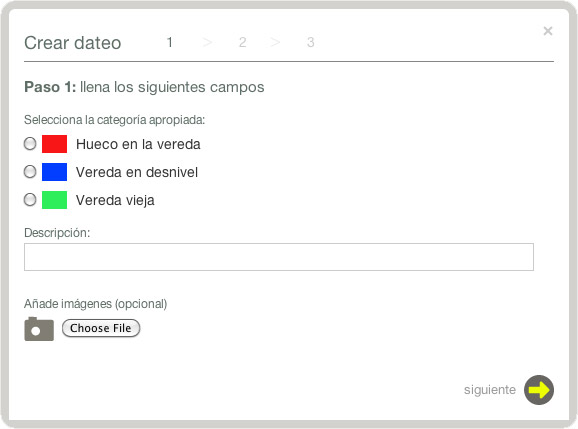Select the Vereda en desnivel radio
This screenshot has height=429, width=578.
(30, 172)
